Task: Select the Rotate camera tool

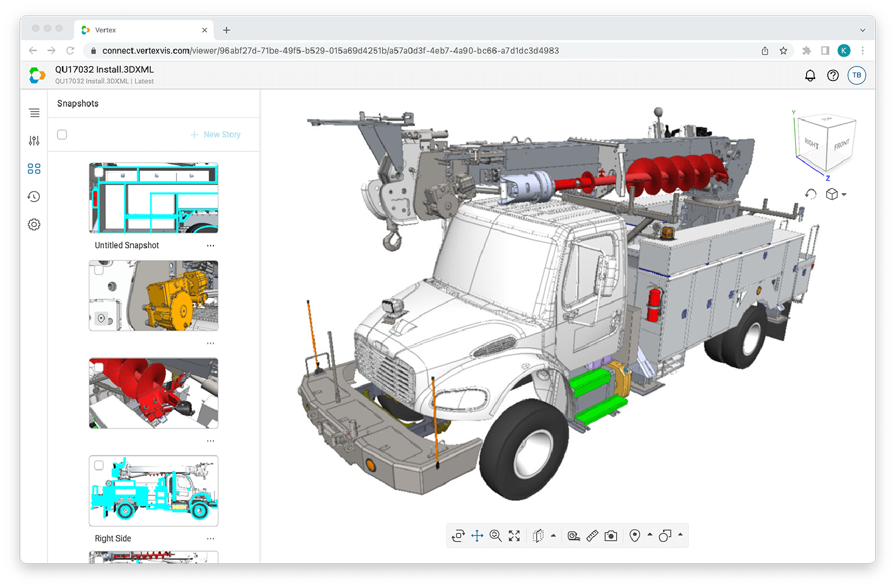Action: 457,536
